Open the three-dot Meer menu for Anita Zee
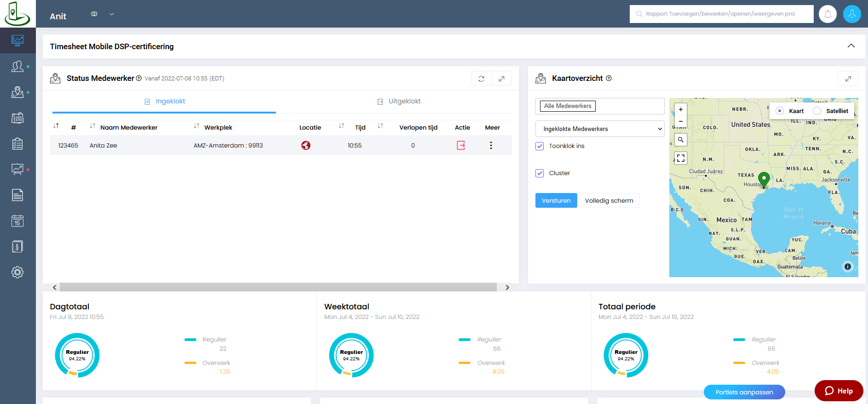 491,145
